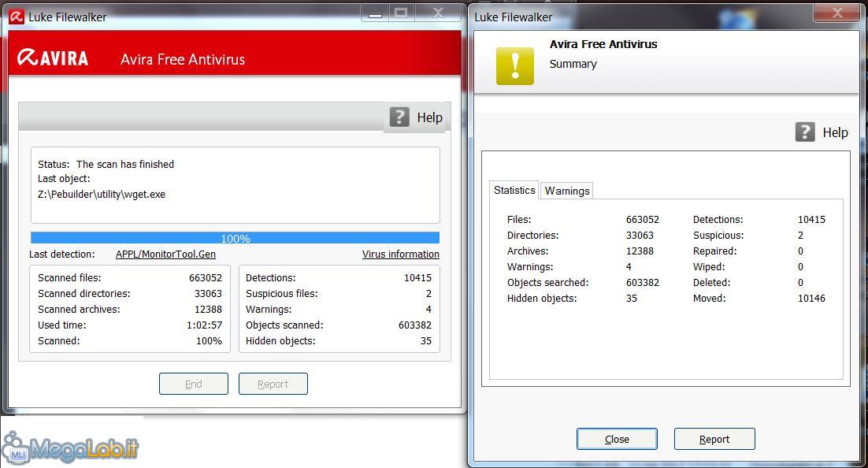The width and height of the screenshot is (868, 468).
Task: Click the Repaired value 0 in Summary
Action: pyautogui.click(x=800, y=251)
